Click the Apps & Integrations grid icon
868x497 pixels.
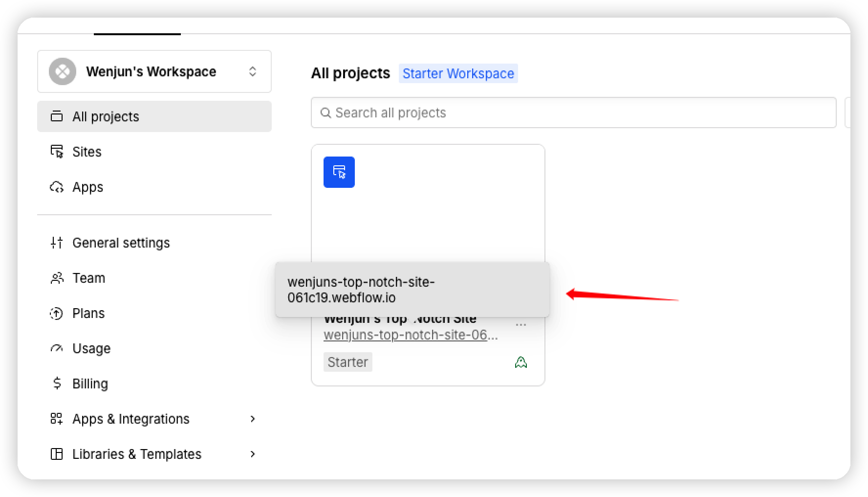pos(57,419)
